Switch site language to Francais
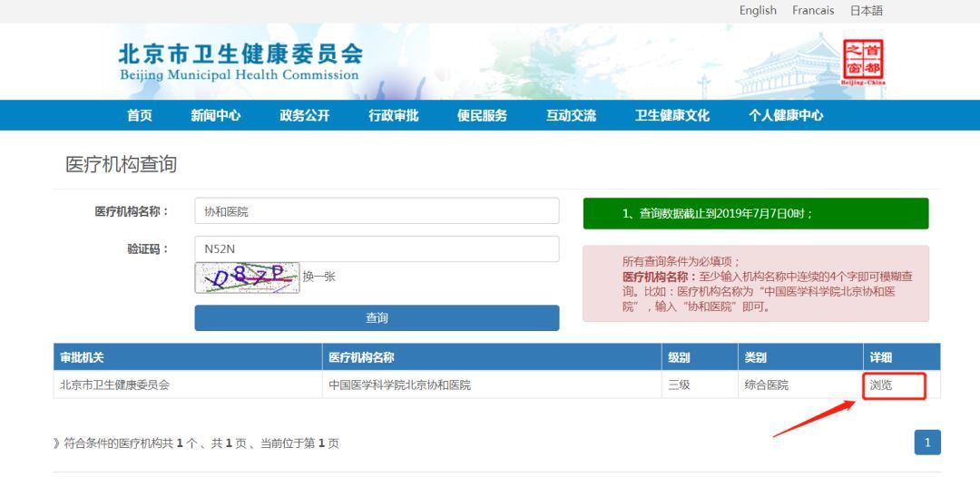 click(813, 11)
